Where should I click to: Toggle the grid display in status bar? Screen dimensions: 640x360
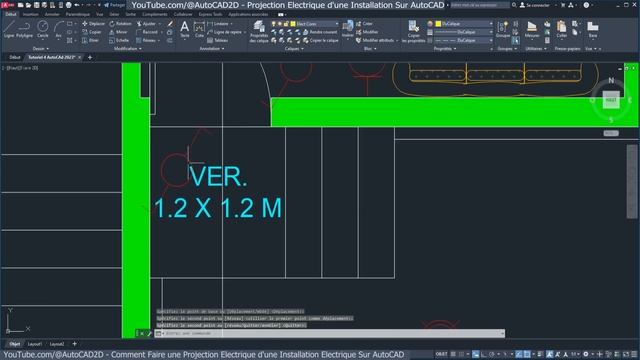453,354
